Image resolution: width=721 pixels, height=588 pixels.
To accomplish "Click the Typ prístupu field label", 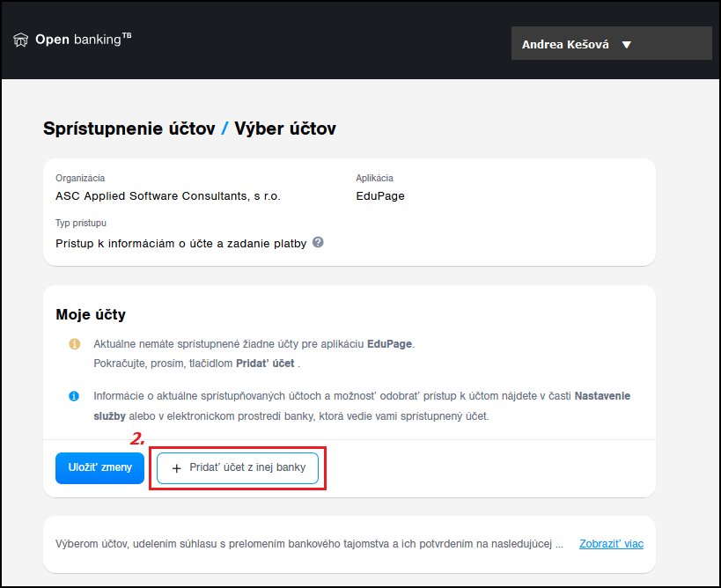I will (81, 223).
